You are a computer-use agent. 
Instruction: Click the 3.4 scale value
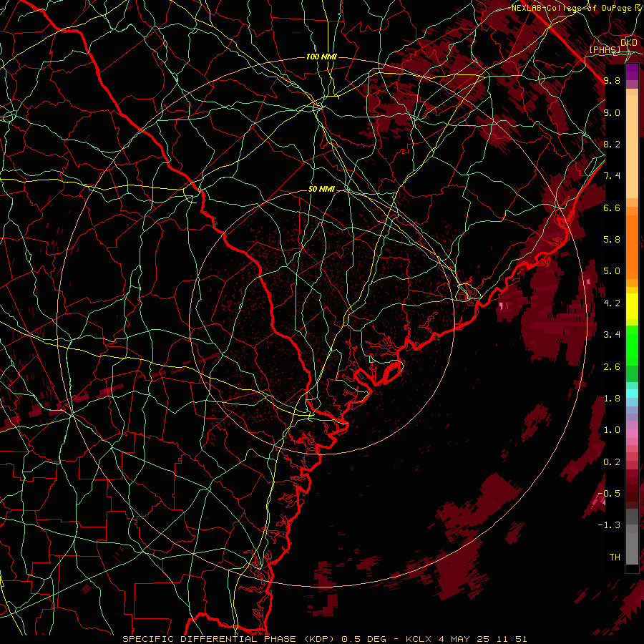click(612, 335)
